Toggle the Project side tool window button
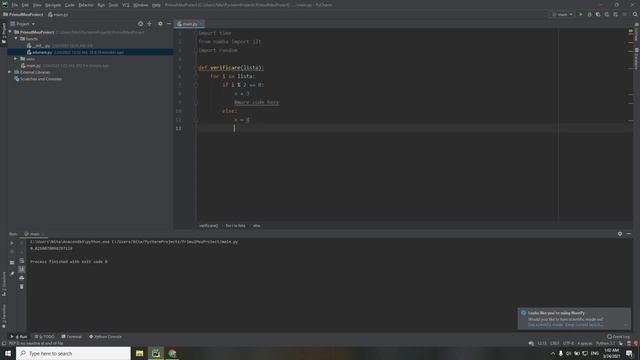 4,33
